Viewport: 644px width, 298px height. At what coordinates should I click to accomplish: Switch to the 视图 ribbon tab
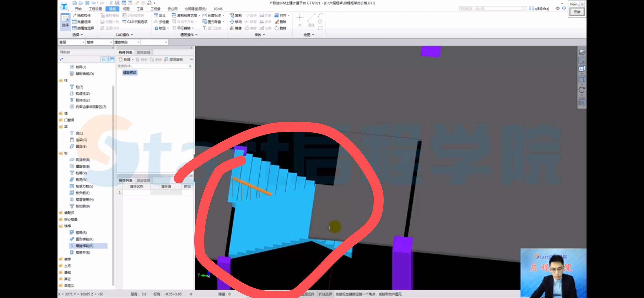coord(126,9)
